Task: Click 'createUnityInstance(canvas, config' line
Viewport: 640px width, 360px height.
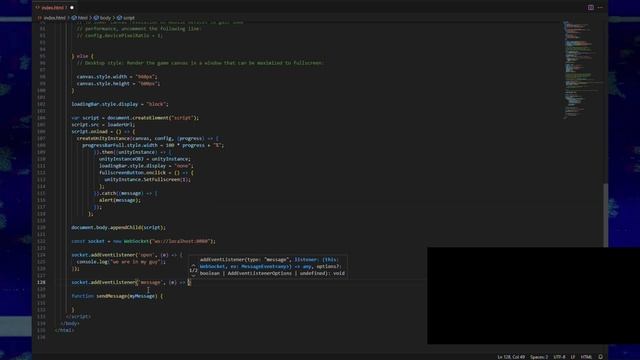Action: [x=147, y=138]
